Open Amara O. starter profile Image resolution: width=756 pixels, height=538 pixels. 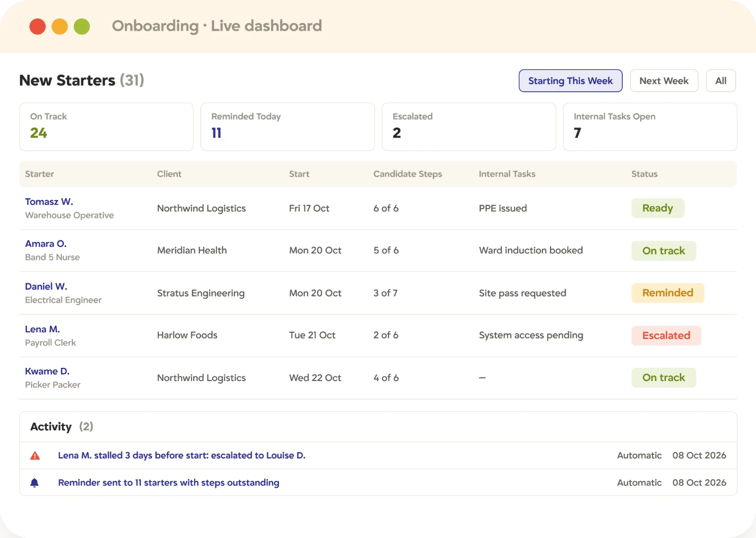click(x=46, y=244)
